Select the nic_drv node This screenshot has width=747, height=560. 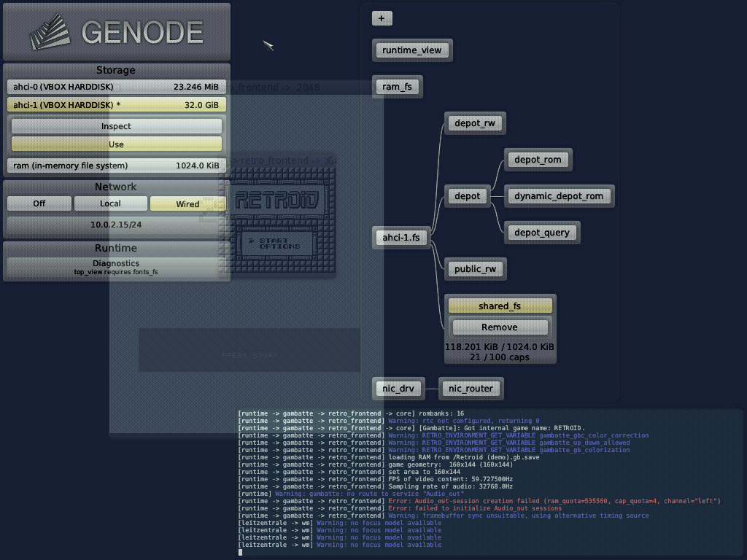pyautogui.click(x=398, y=389)
